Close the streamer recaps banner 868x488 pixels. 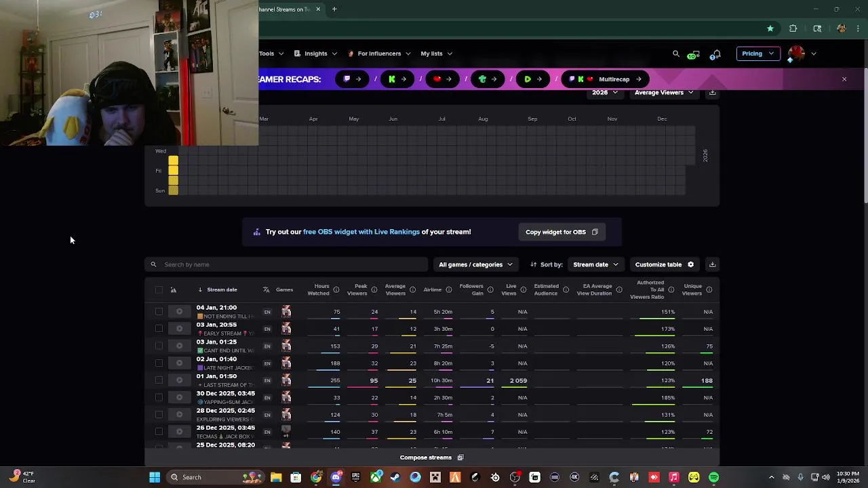(844, 79)
